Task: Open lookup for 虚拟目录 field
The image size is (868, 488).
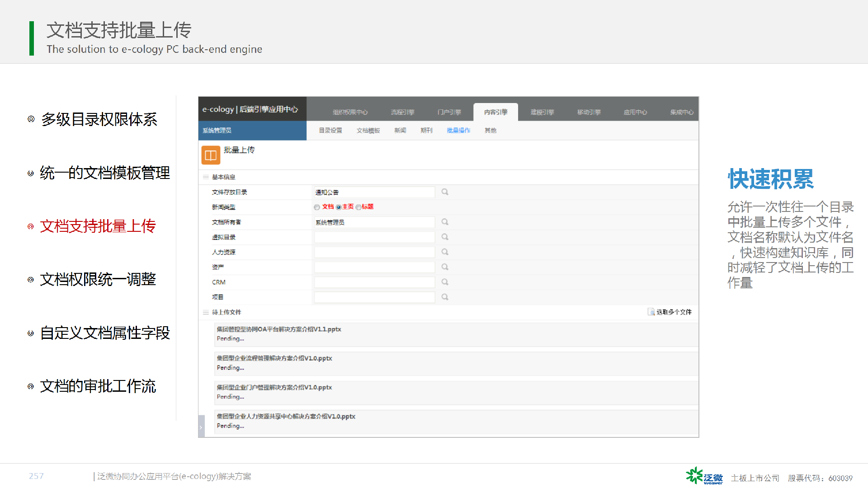Action: 445,237
